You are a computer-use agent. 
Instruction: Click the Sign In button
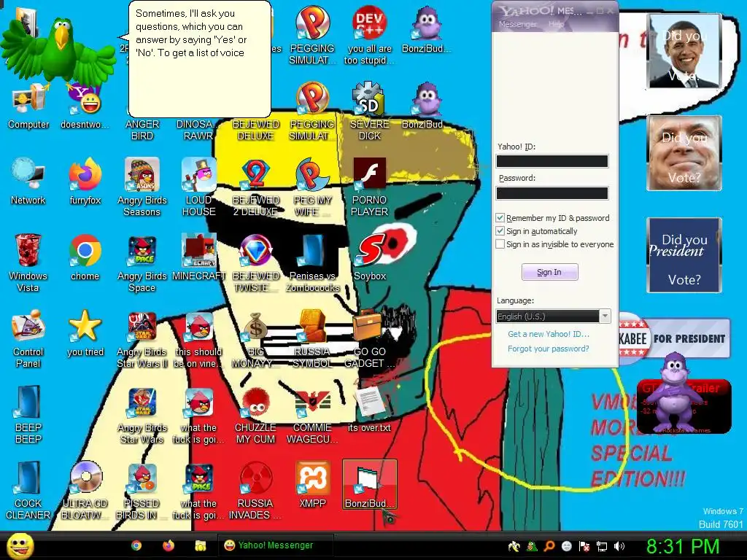pos(550,272)
